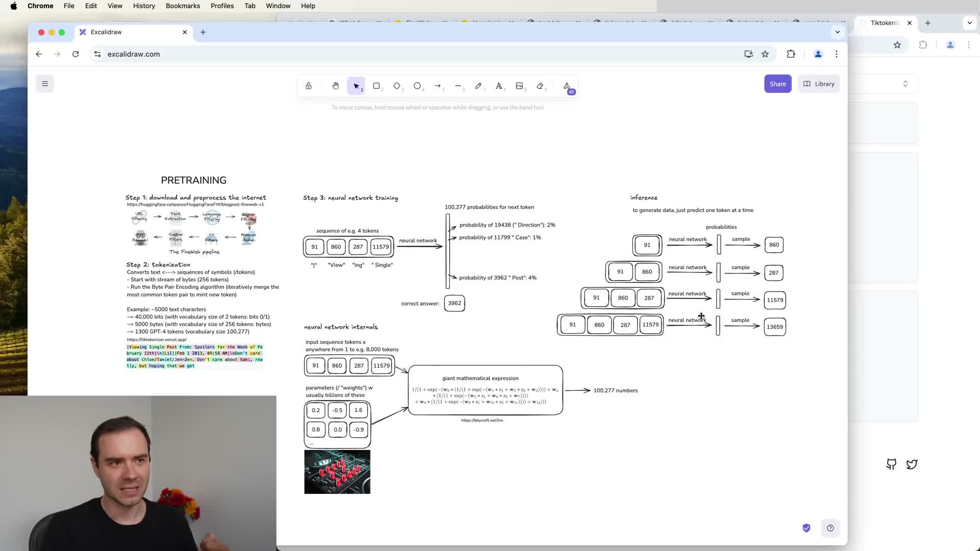This screenshot has width=980, height=551.
Task: Open the Library panel
Action: [x=819, y=84]
